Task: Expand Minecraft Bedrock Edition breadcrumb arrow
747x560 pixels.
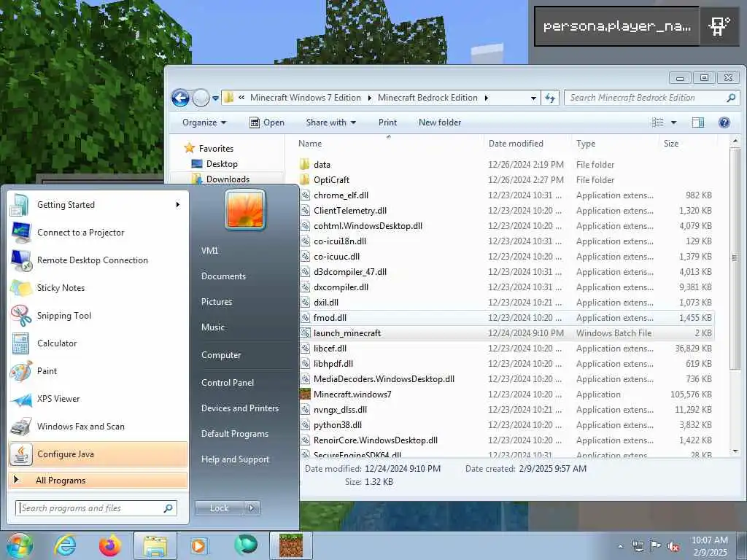Action: pos(486,98)
